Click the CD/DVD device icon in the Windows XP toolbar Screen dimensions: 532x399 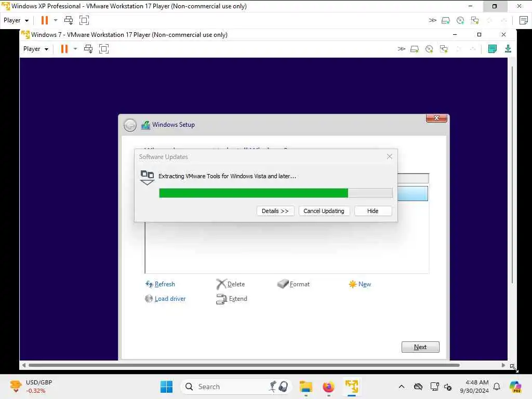pyautogui.click(x=460, y=20)
